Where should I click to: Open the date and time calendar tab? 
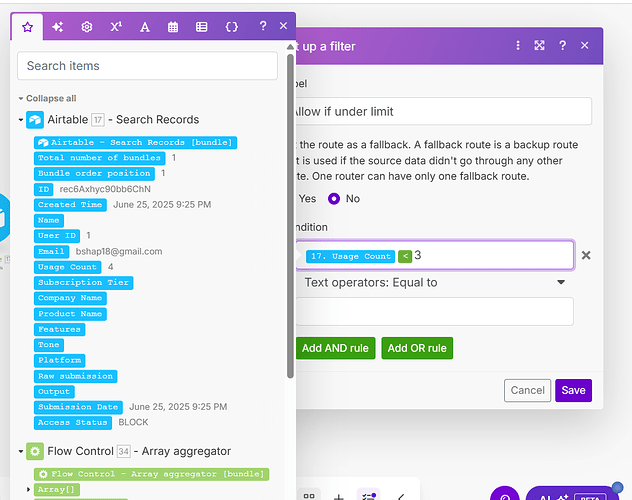pos(173,27)
